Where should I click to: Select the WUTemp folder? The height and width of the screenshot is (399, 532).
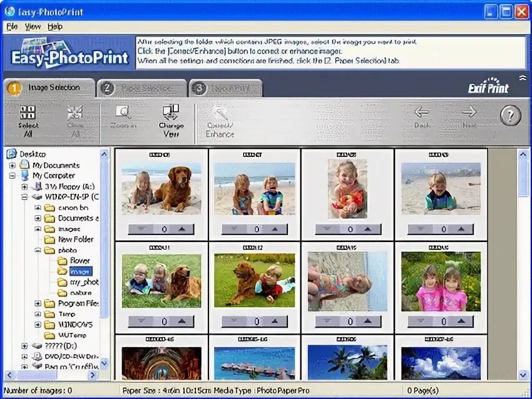point(72,335)
